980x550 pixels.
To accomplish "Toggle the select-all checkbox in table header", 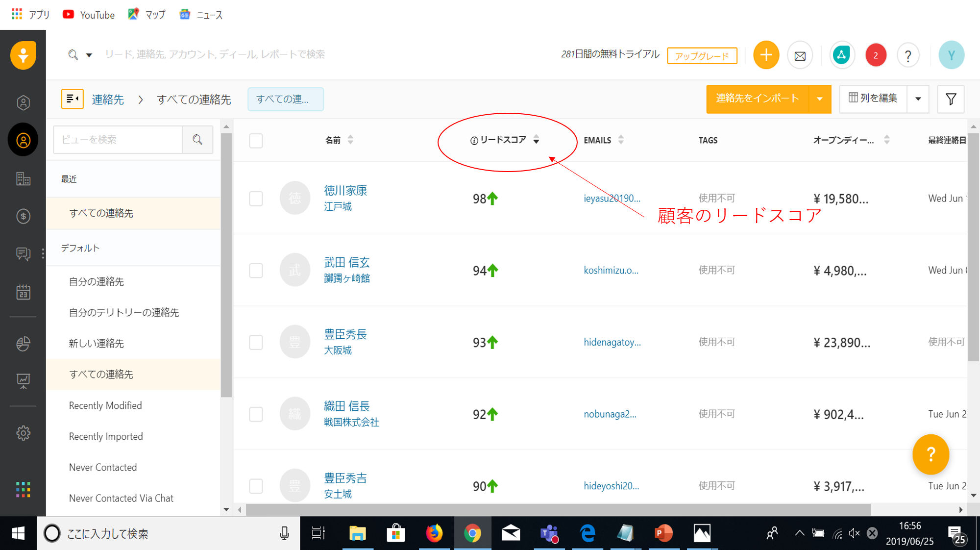I will coord(256,141).
